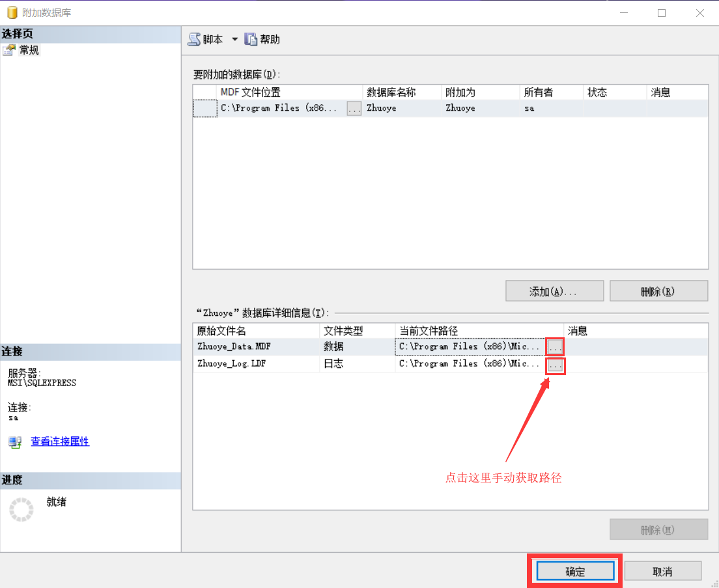The image size is (719, 588).
Task: Click the MDF file location browse button
Action: [x=354, y=109]
